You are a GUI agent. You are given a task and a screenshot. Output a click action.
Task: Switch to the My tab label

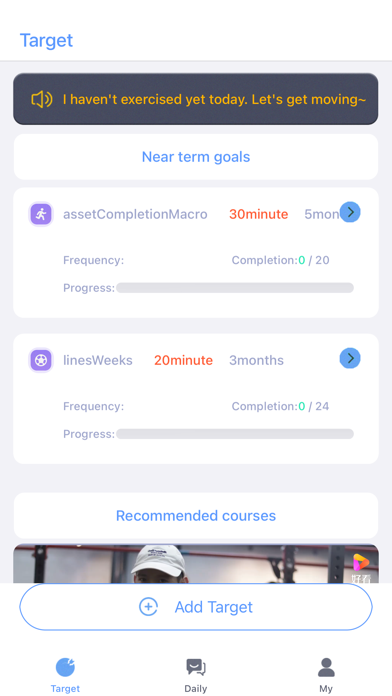pyautogui.click(x=326, y=688)
